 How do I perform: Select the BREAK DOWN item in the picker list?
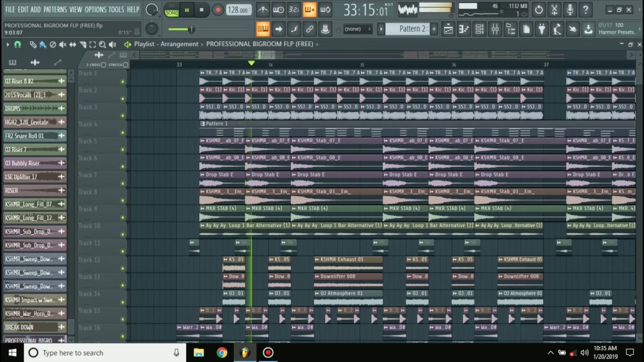[35, 327]
